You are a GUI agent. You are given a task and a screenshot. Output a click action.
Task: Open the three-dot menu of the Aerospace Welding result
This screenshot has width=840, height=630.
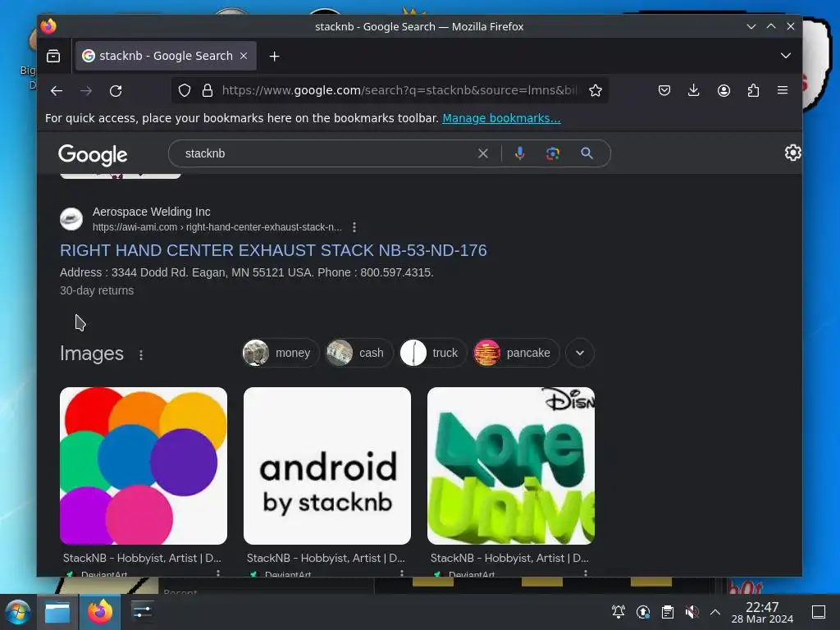point(354,227)
